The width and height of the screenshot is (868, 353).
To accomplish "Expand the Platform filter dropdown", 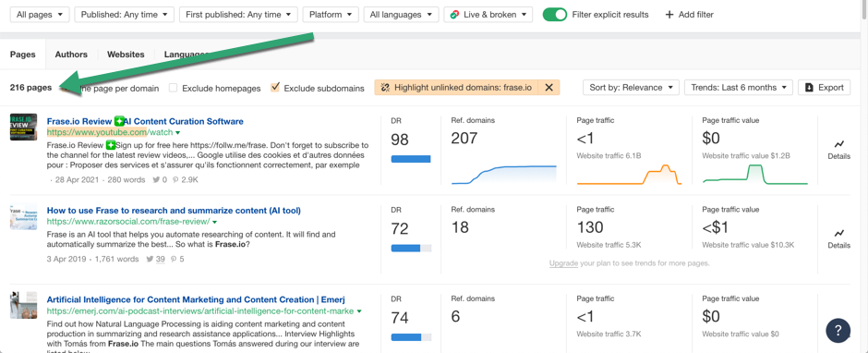I will [331, 15].
